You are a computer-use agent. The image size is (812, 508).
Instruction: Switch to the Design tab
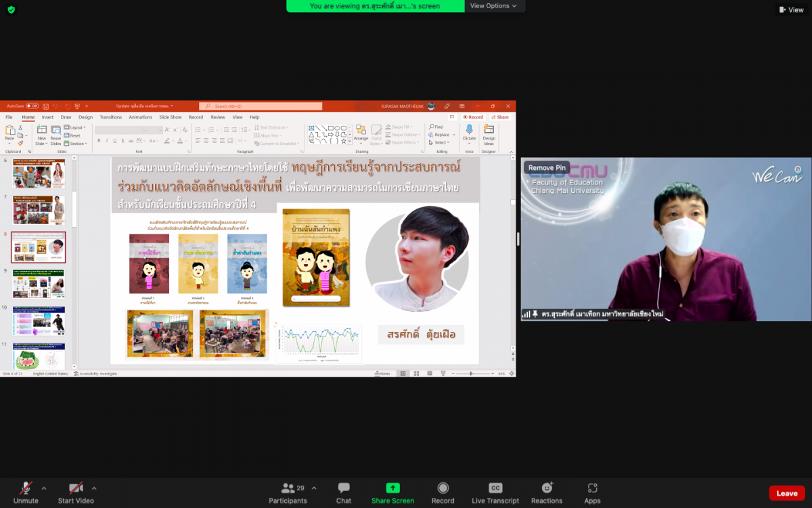click(x=85, y=117)
